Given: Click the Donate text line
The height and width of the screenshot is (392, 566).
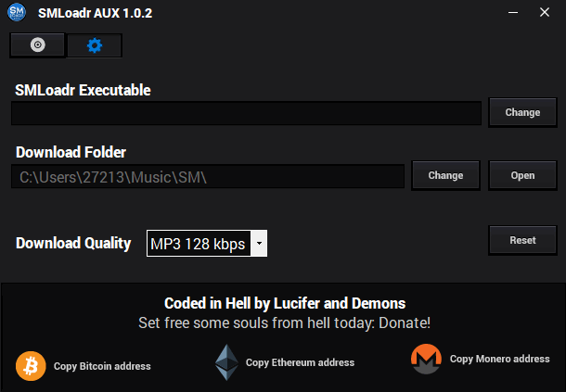Looking at the screenshot, I should tap(285, 322).
